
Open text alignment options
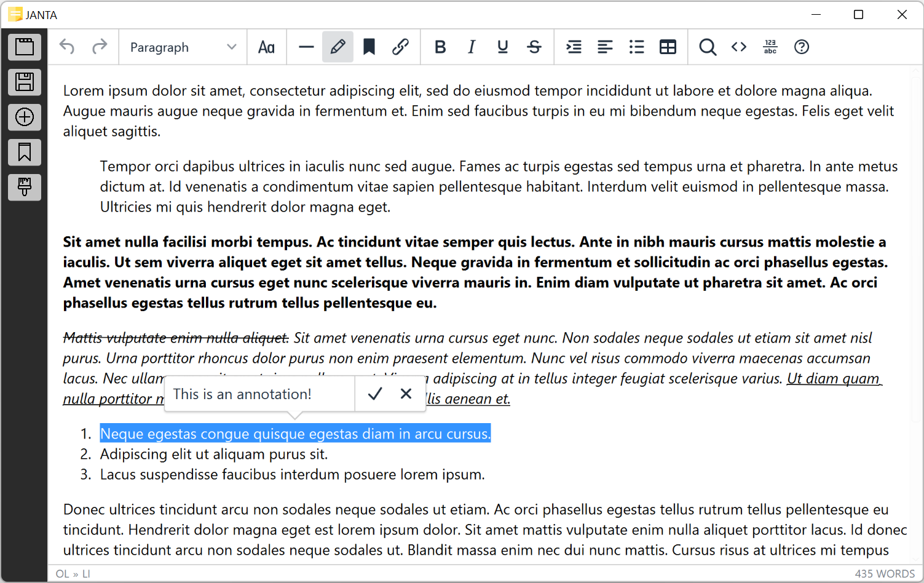(x=605, y=47)
